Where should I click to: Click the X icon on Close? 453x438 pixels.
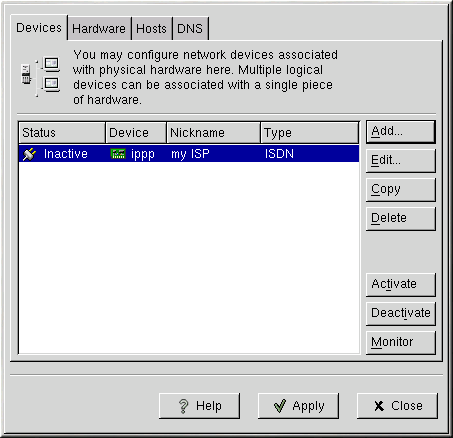(x=379, y=406)
